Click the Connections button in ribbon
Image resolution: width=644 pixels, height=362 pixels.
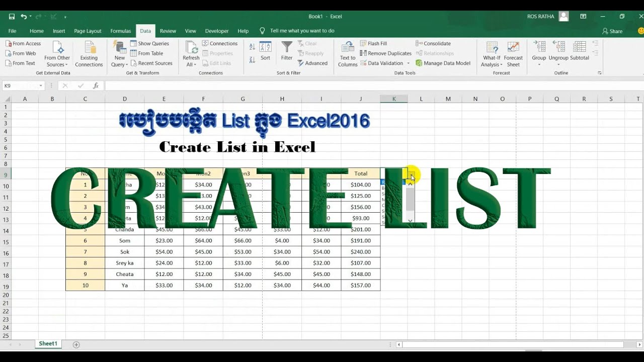click(220, 44)
